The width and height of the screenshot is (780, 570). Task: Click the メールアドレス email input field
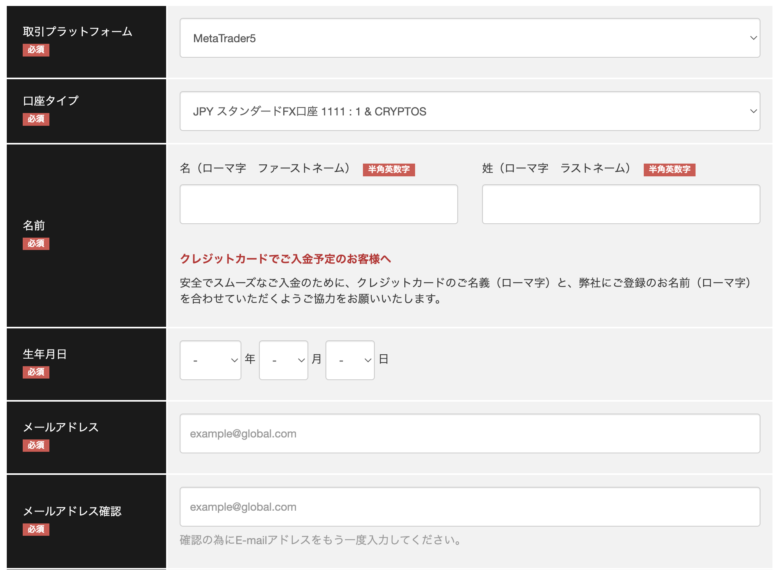pos(469,434)
